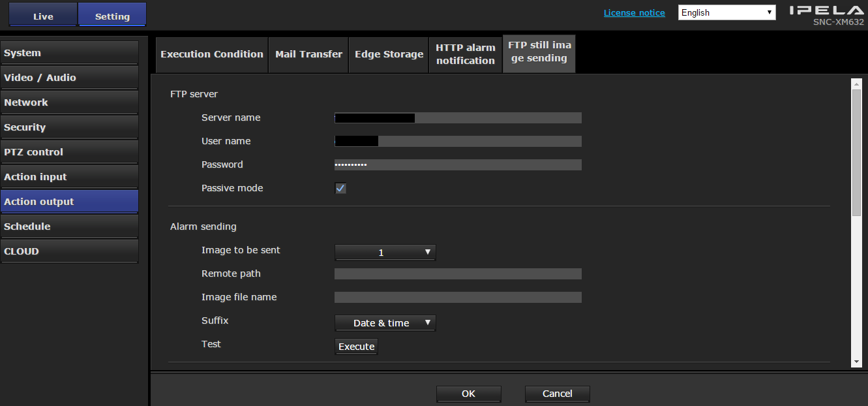This screenshot has width=868, height=406.
Task: Open the Schedule menu
Action: 69,226
